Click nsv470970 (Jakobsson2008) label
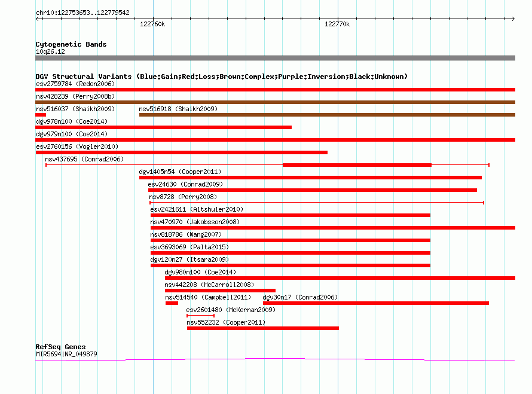This screenshot has width=532, height=394. point(195,222)
